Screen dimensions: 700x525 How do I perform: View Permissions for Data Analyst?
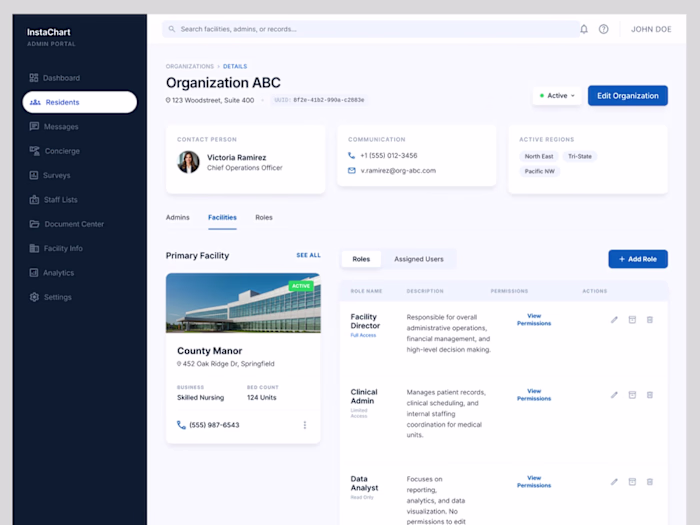[x=534, y=482]
